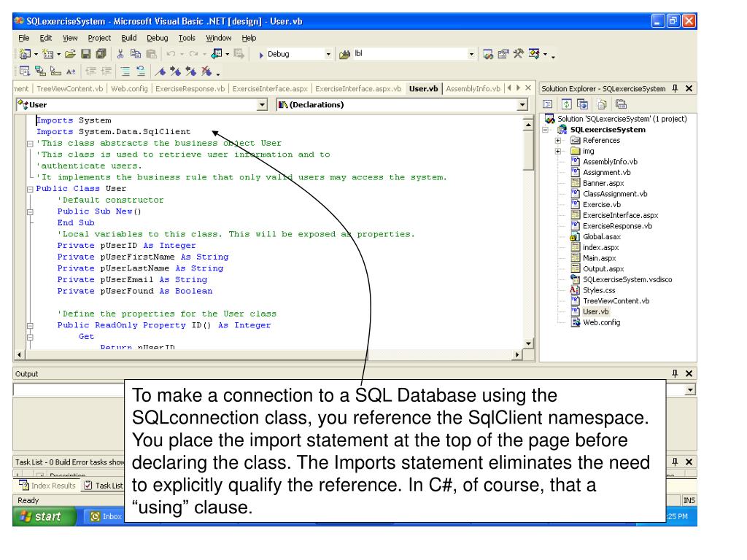Toggle auto-hide pin on Output panel
747x560 pixels.
pos(675,374)
